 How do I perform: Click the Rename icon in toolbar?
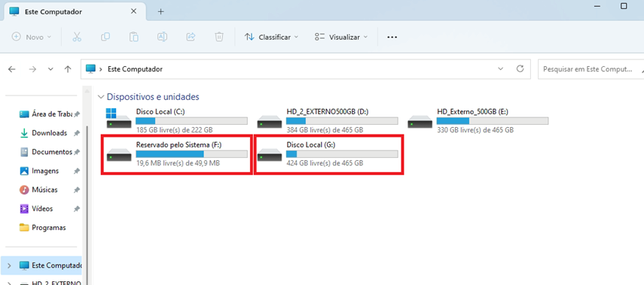tap(162, 37)
